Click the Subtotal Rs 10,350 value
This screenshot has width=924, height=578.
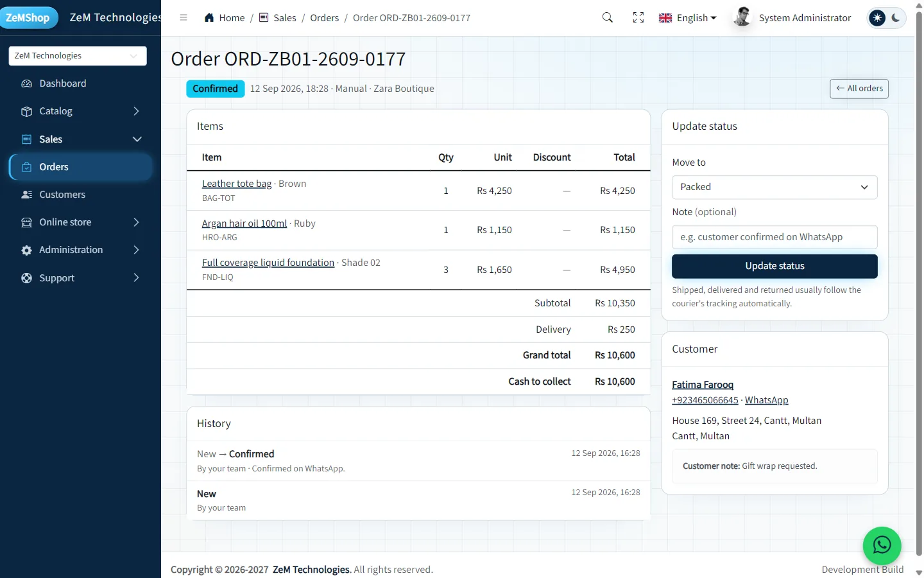click(x=615, y=303)
